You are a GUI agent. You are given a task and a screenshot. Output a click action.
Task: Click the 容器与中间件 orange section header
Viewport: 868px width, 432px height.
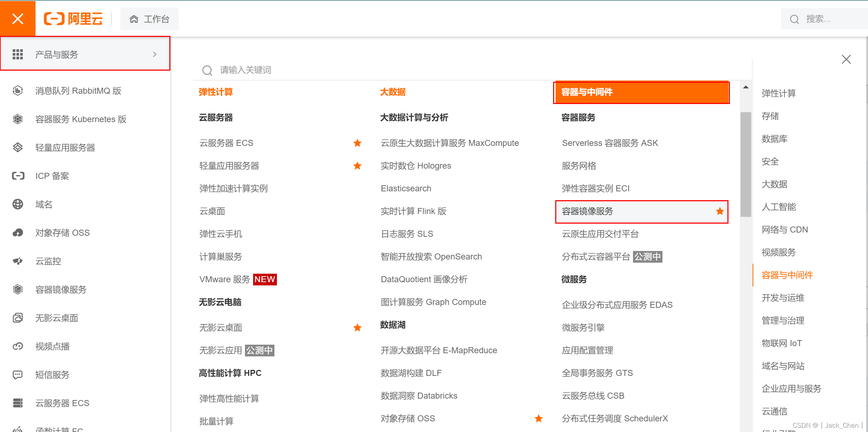pyautogui.click(x=641, y=92)
